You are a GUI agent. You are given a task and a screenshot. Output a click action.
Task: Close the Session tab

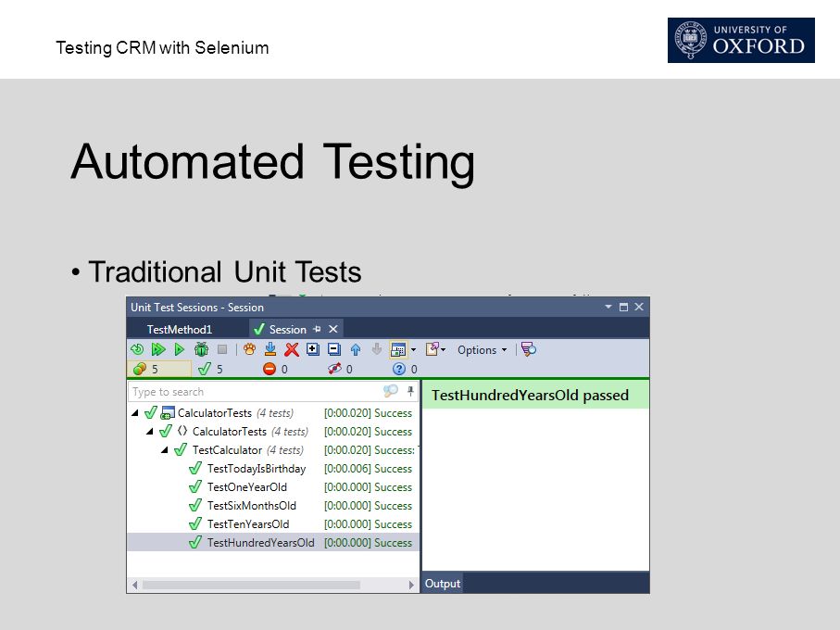[x=333, y=329]
